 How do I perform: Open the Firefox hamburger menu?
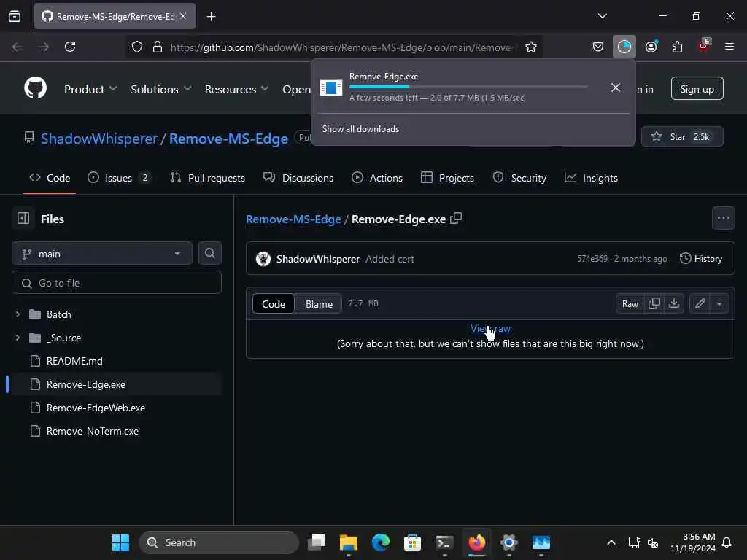[x=729, y=47]
